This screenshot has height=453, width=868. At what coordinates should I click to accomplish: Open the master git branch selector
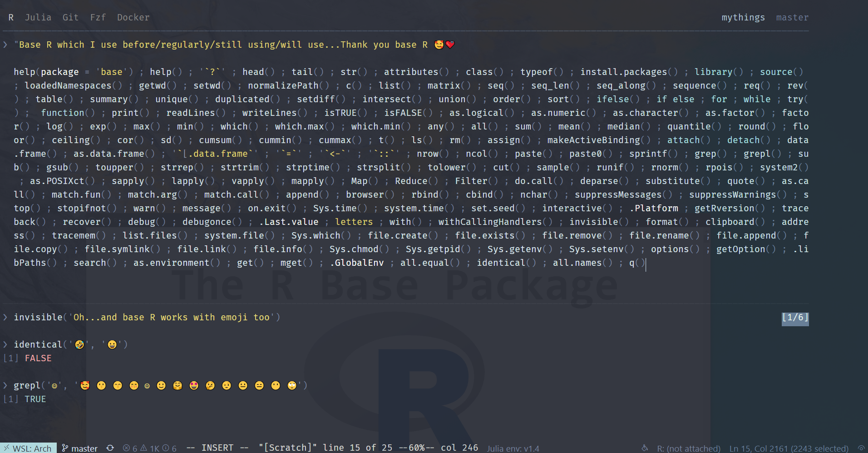[x=79, y=448]
